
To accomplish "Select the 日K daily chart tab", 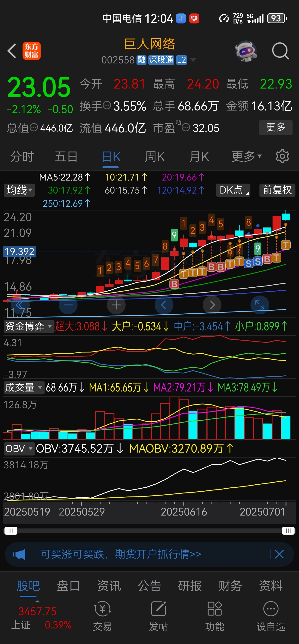I will click(x=111, y=157).
